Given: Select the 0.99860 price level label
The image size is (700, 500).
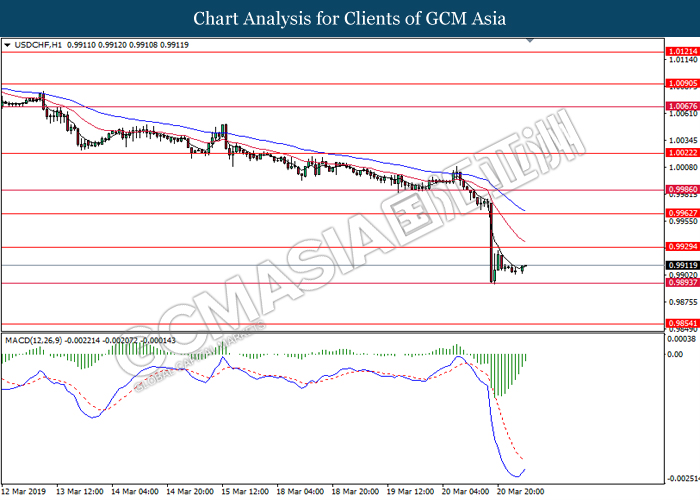Looking at the screenshot, I should pyautogui.click(x=683, y=190).
